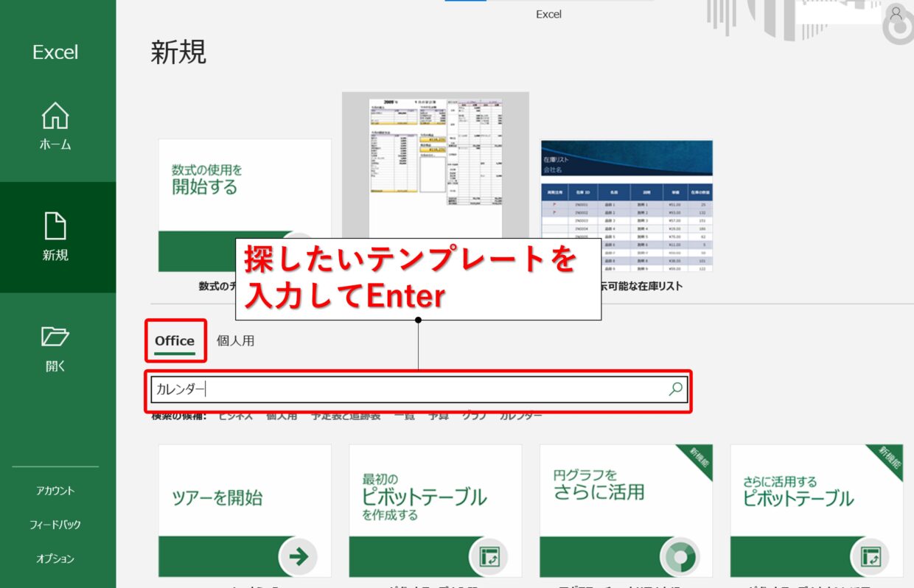Open アカウント settings

56,491
